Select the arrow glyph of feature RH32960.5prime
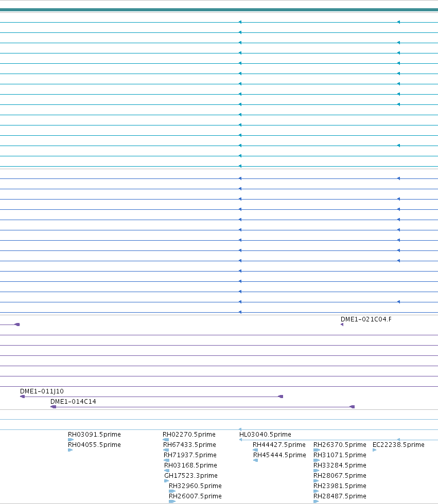Screen dimensions: 438x504 pos(172,491)
